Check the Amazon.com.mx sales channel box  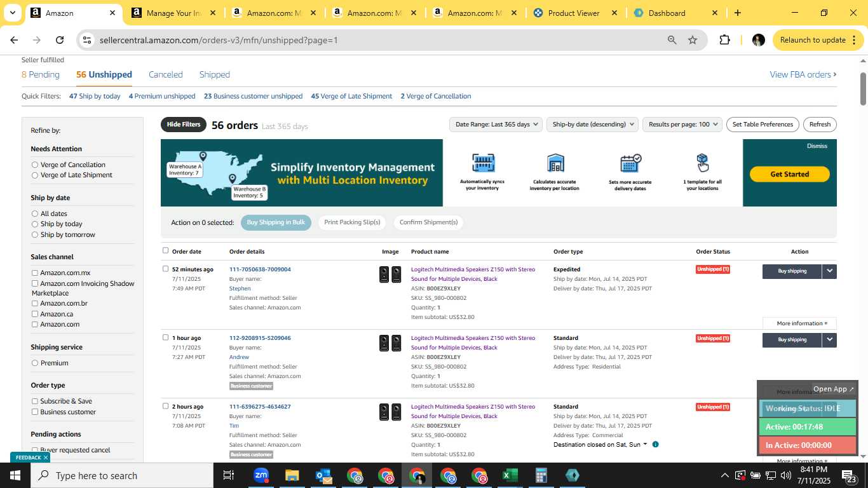pos(35,273)
